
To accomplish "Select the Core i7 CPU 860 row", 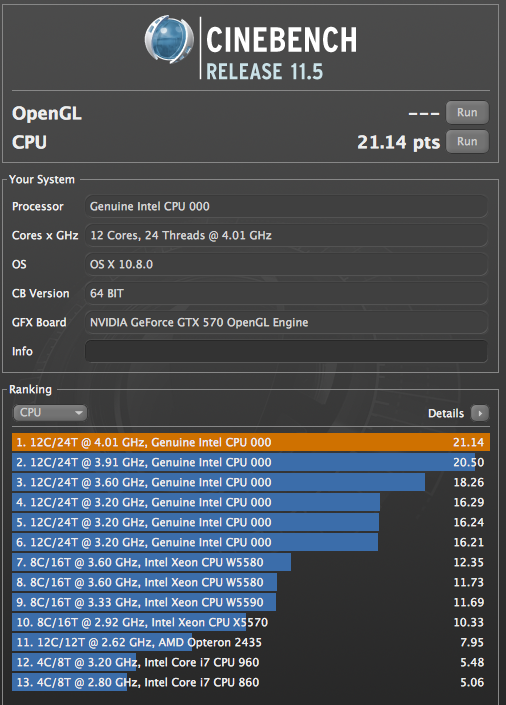I will point(251,682).
